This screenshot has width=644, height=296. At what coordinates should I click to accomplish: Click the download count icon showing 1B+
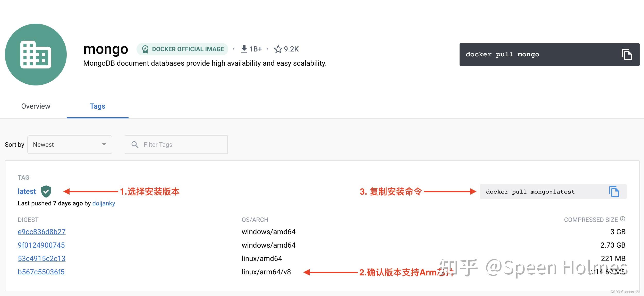click(x=244, y=49)
